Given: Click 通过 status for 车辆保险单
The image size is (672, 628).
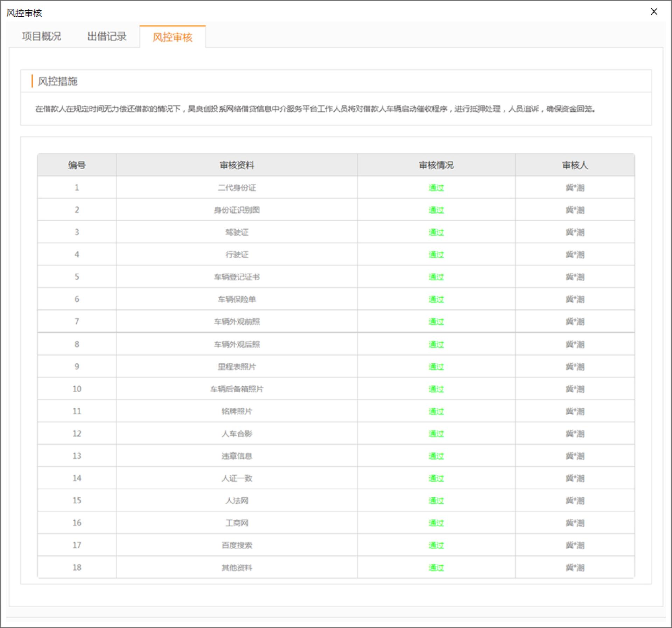Looking at the screenshot, I should coord(436,299).
